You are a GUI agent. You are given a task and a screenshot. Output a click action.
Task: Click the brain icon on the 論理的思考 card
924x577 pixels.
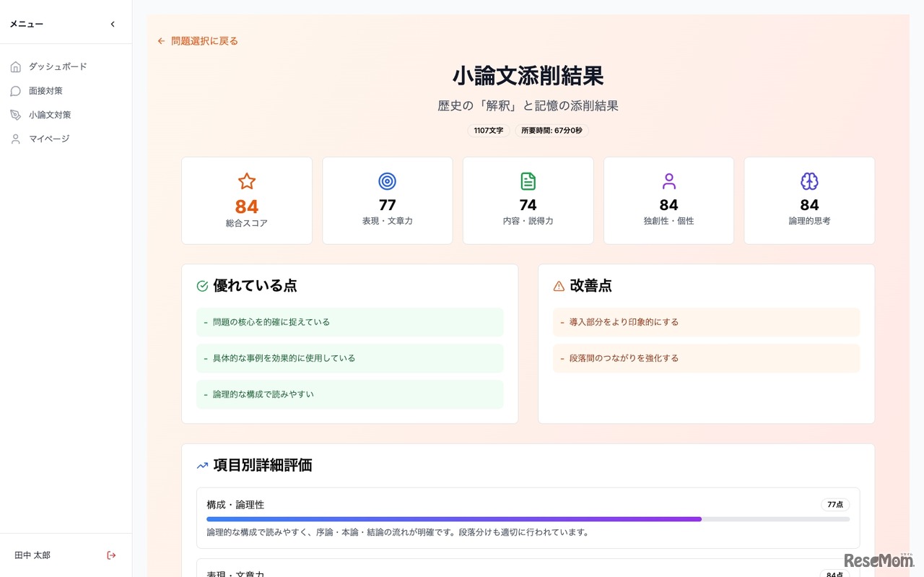click(x=809, y=181)
